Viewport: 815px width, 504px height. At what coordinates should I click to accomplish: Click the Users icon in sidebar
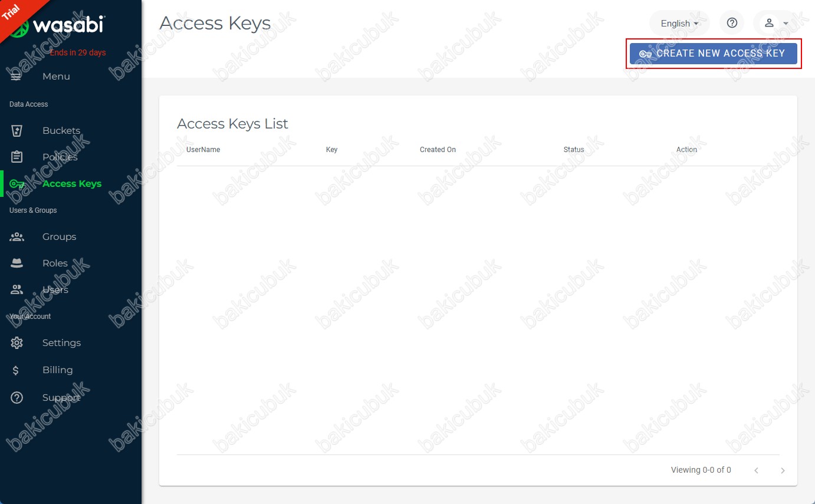tap(17, 290)
